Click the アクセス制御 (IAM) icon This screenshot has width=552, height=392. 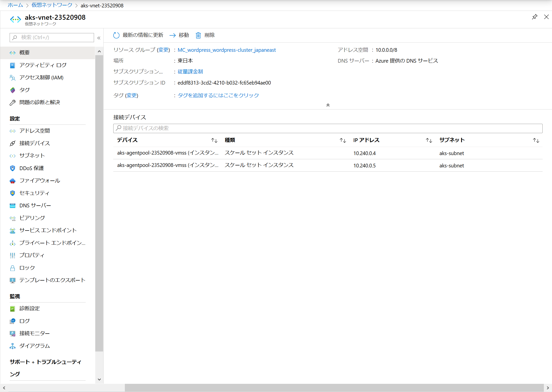pos(13,78)
